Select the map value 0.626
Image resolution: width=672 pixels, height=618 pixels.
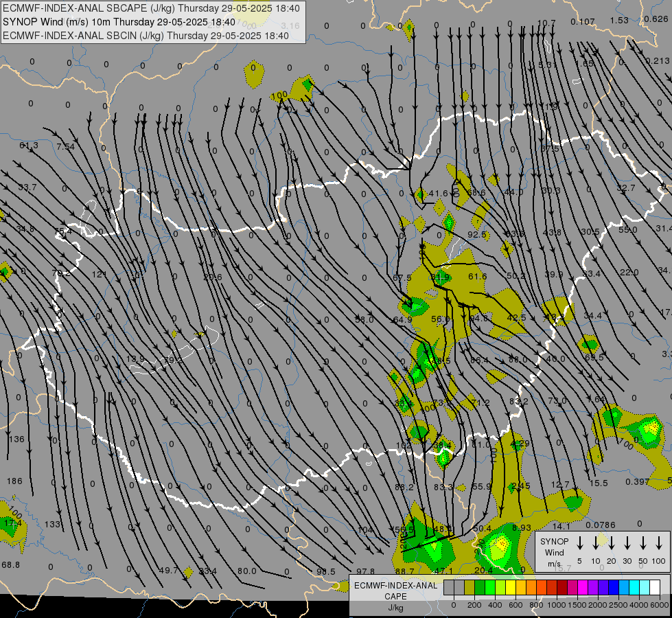tap(656, 19)
